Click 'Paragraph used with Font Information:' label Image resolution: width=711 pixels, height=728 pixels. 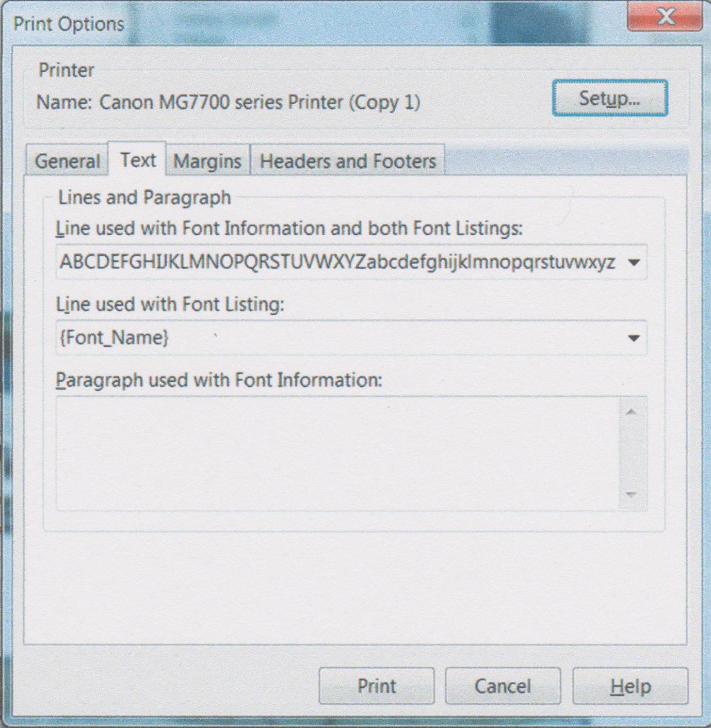click(219, 380)
